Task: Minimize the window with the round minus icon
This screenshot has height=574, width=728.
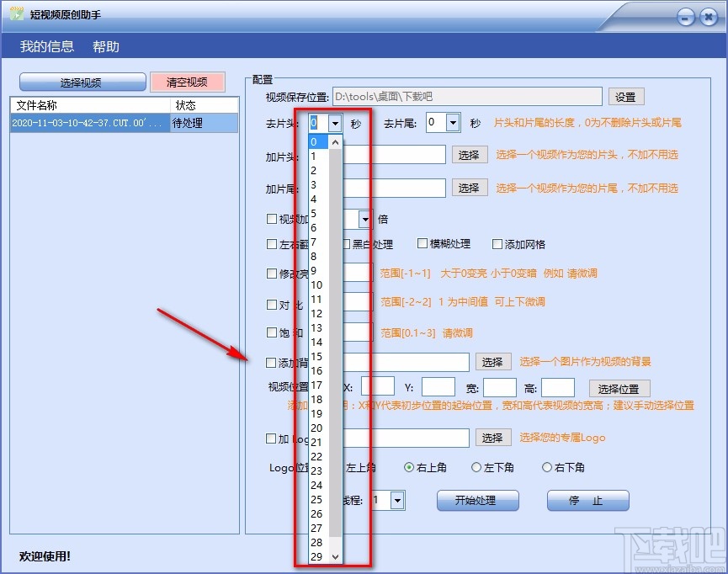Action: pyautogui.click(x=686, y=18)
